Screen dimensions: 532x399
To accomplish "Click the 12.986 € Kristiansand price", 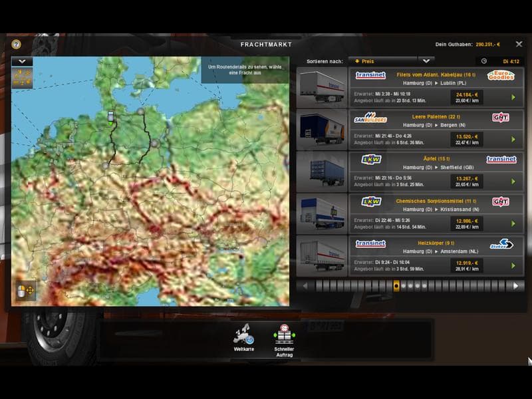I will pos(467,221).
